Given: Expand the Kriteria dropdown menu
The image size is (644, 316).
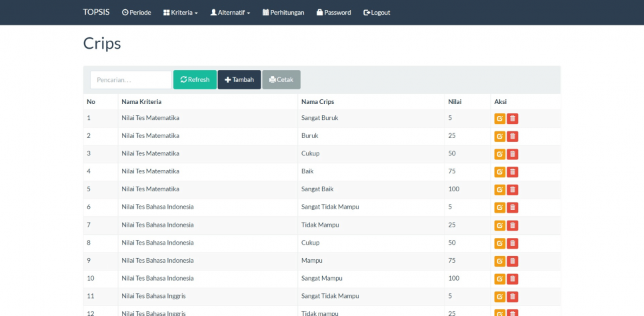Looking at the screenshot, I should point(181,13).
